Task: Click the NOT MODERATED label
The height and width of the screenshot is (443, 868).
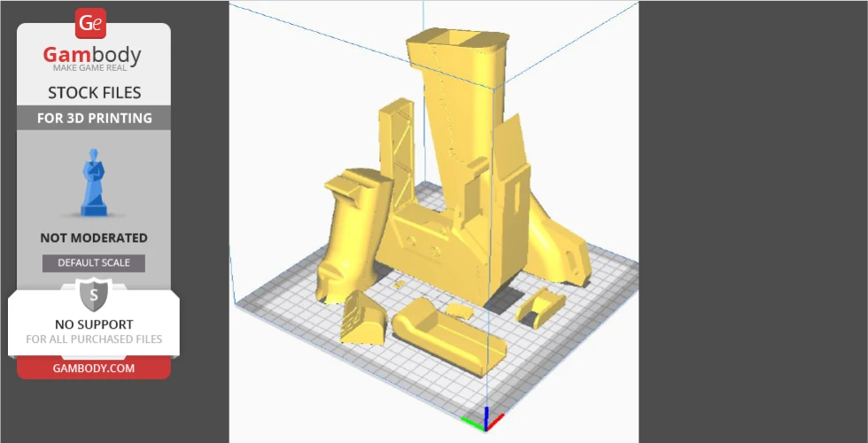Action: pyautogui.click(x=93, y=237)
